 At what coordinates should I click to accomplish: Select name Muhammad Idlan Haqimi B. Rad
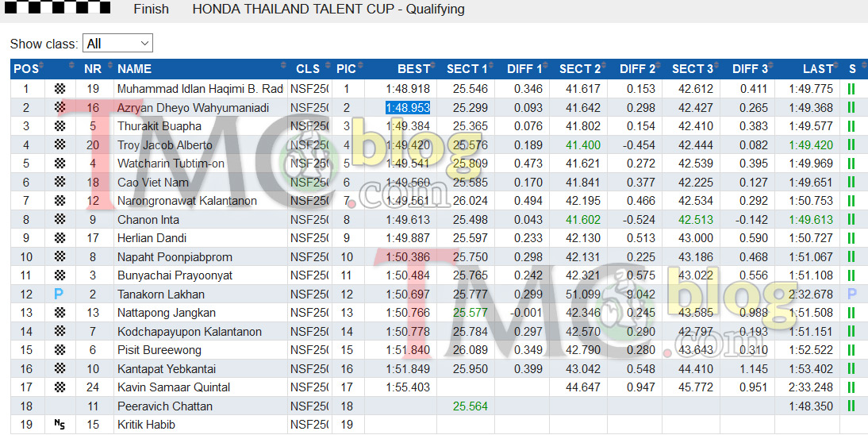pos(200,89)
